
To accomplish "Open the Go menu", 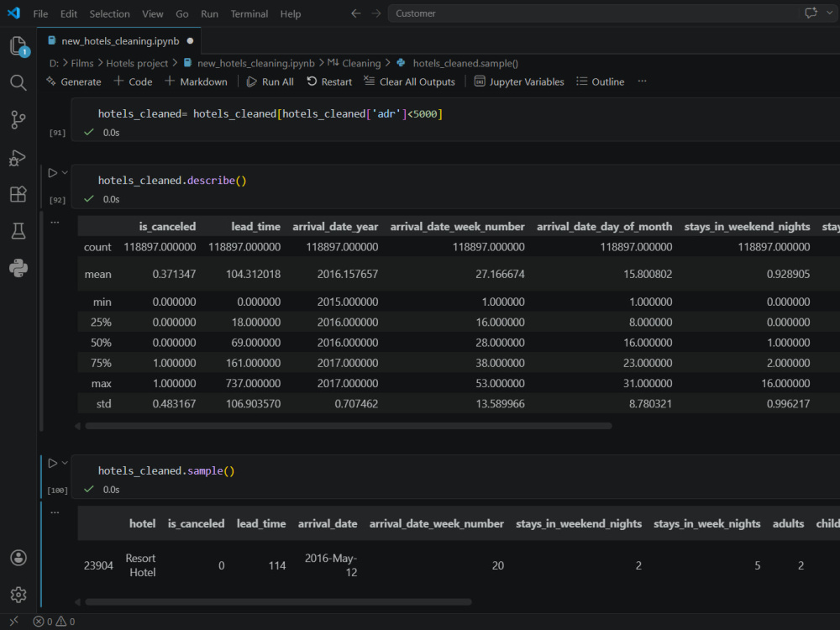I will (182, 14).
